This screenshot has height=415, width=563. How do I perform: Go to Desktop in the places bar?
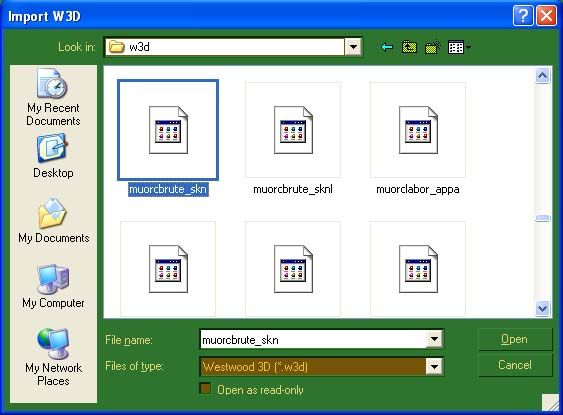point(53,156)
